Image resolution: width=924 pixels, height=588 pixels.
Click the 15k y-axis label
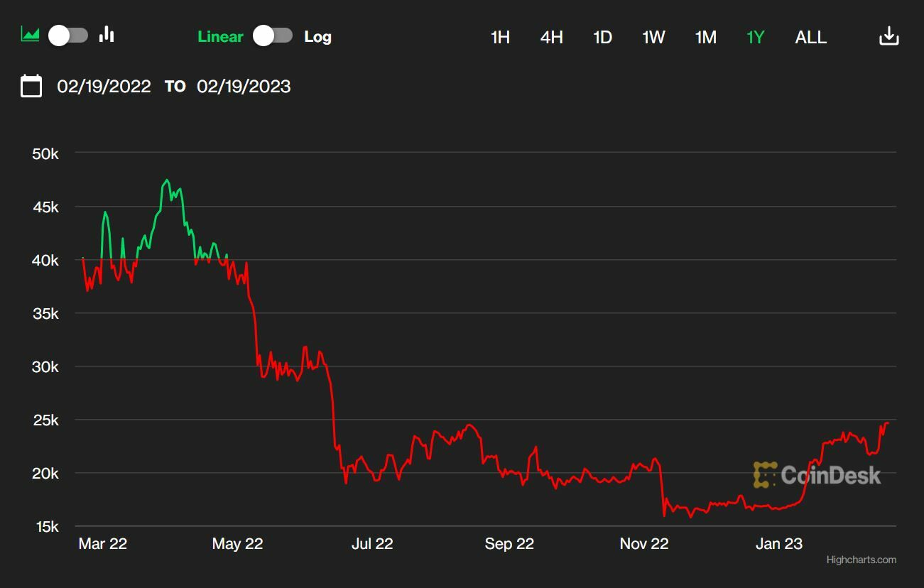[45, 526]
